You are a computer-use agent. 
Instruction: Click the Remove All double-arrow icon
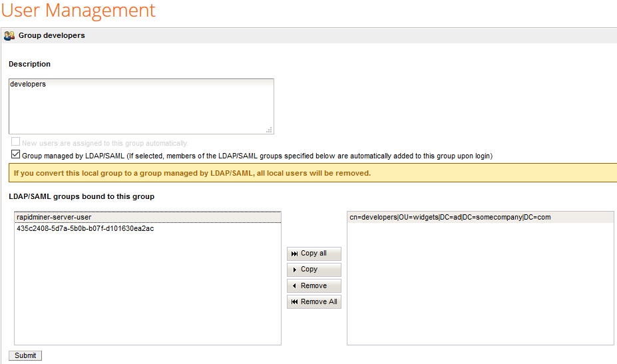294,302
